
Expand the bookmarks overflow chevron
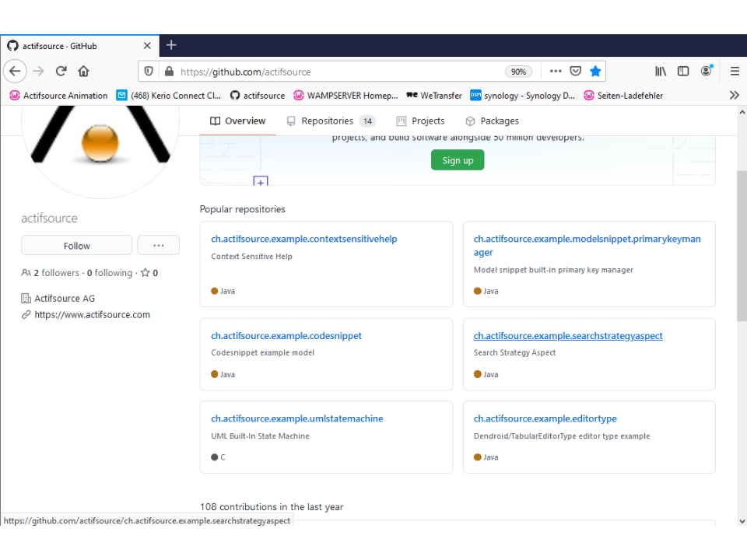(x=734, y=96)
